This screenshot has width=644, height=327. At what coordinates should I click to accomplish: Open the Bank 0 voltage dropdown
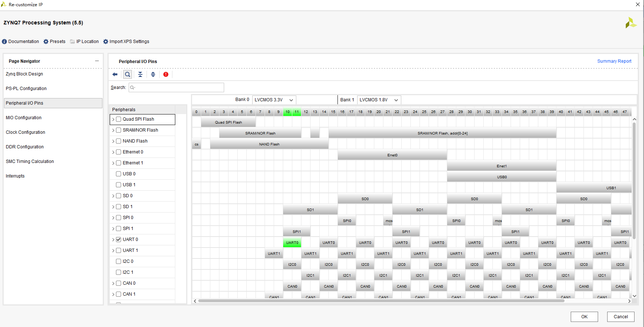(x=274, y=100)
